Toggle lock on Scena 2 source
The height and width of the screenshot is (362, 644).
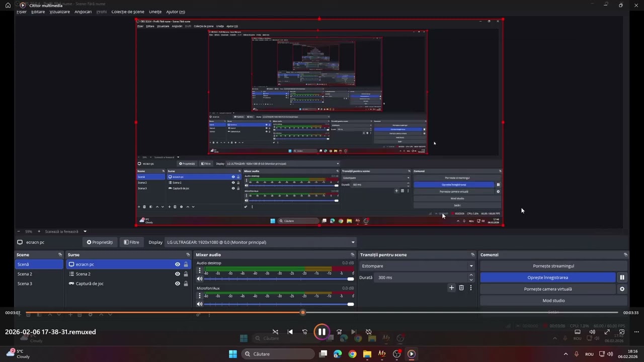pos(186,274)
